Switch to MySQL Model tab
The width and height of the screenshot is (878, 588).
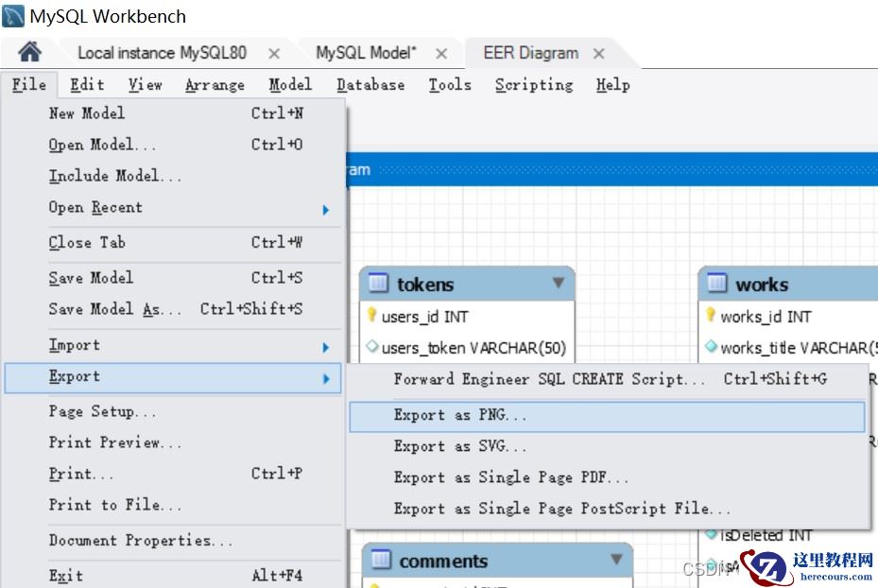click(x=366, y=53)
